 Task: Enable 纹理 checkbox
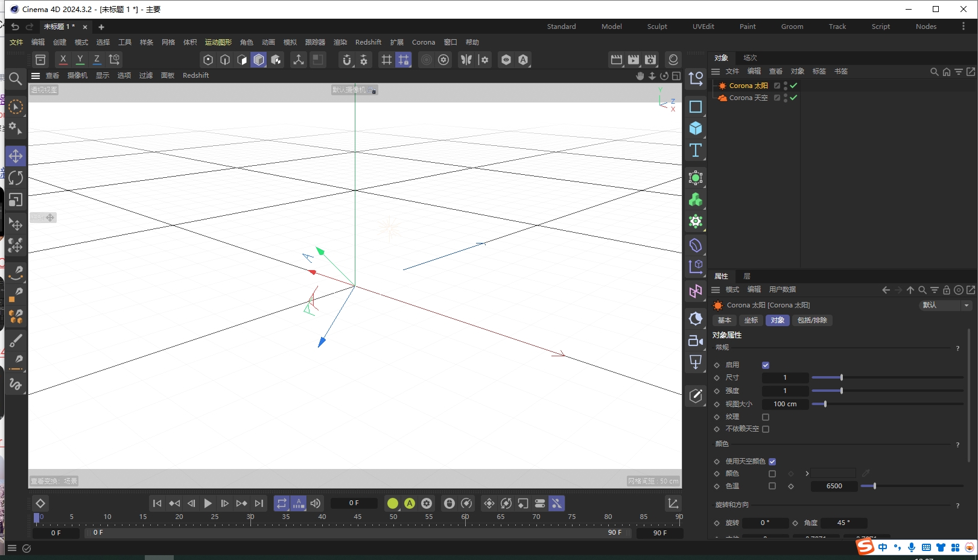tap(766, 417)
